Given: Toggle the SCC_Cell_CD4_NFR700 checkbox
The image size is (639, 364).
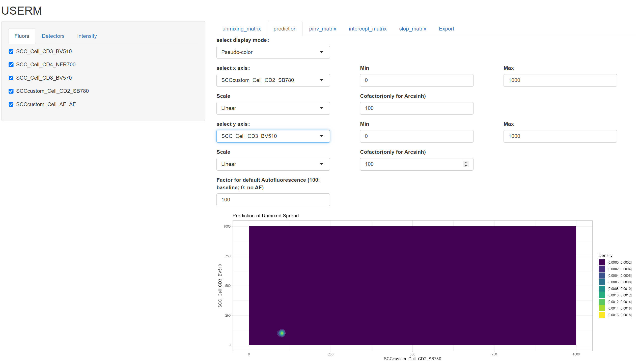Looking at the screenshot, I should (11, 65).
